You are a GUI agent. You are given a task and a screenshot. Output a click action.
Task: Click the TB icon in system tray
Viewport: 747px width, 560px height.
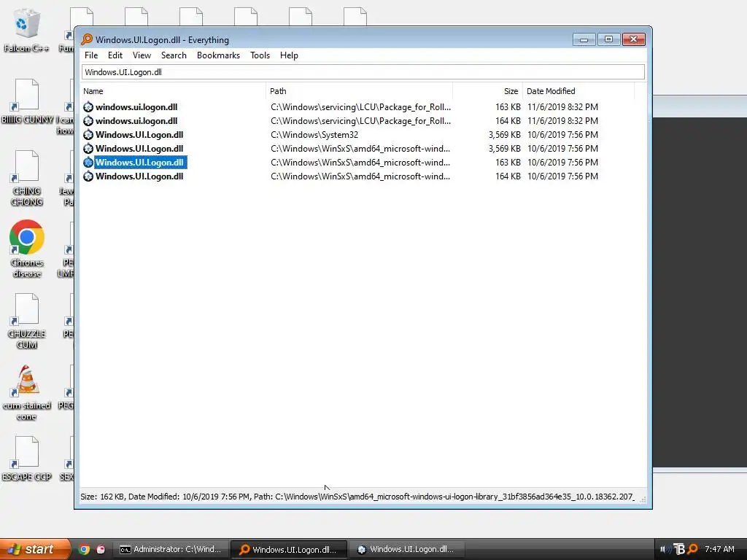pos(679,549)
